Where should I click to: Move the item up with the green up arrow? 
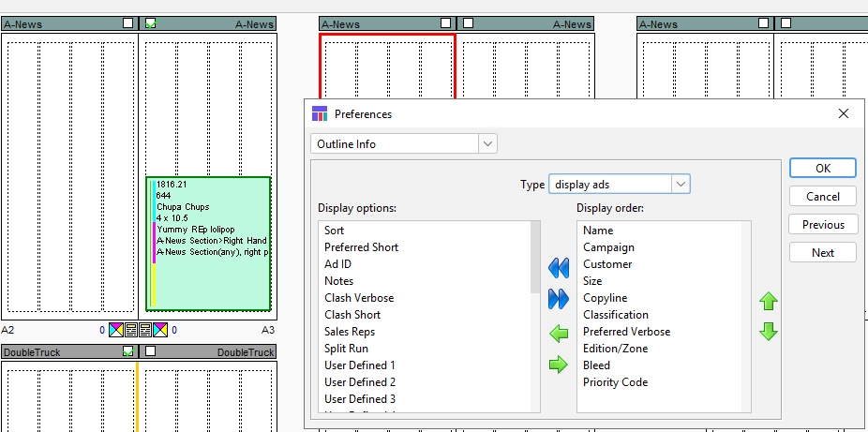click(768, 302)
